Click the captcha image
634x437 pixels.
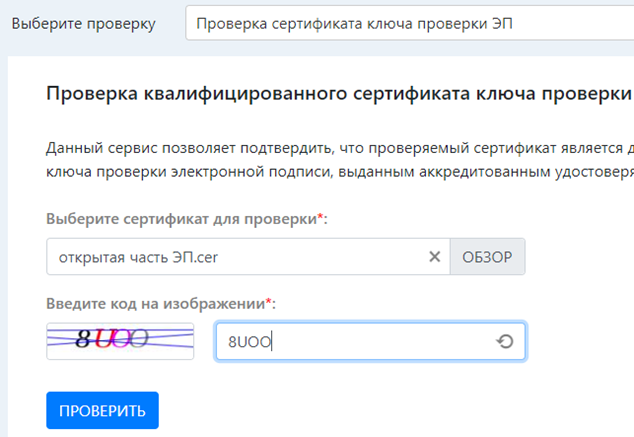click(x=120, y=341)
